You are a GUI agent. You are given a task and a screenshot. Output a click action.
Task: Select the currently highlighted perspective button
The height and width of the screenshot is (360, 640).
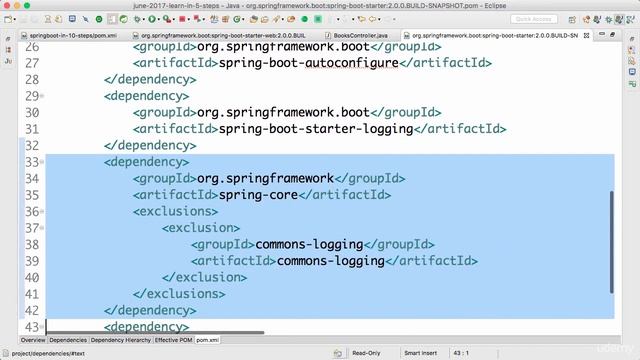click(620, 19)
